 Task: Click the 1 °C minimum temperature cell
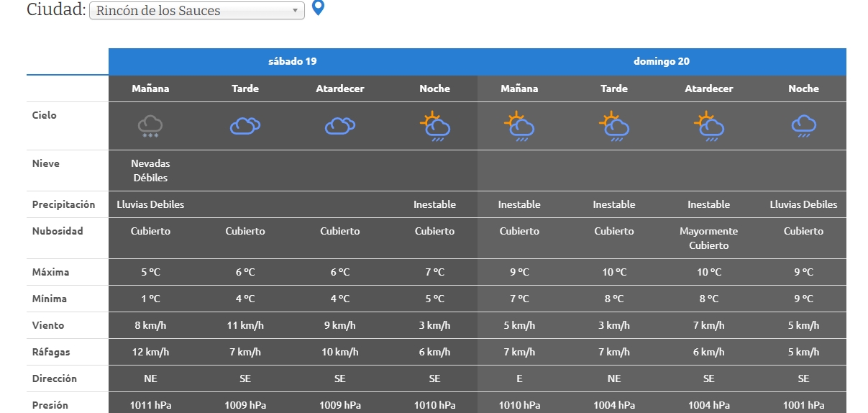150,299
